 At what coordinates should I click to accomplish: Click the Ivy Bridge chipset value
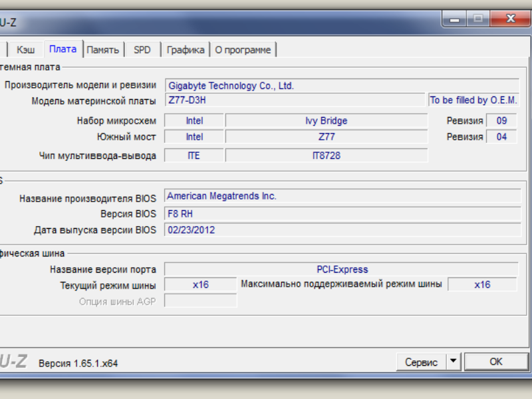click(327, 121)
